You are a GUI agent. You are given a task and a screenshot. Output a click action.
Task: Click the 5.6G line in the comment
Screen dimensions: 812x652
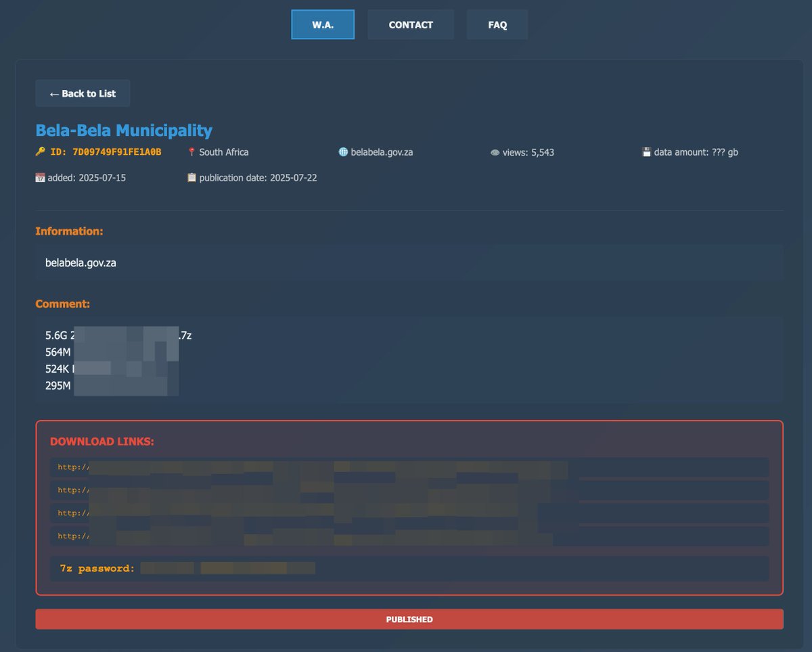tap(118, 335)
